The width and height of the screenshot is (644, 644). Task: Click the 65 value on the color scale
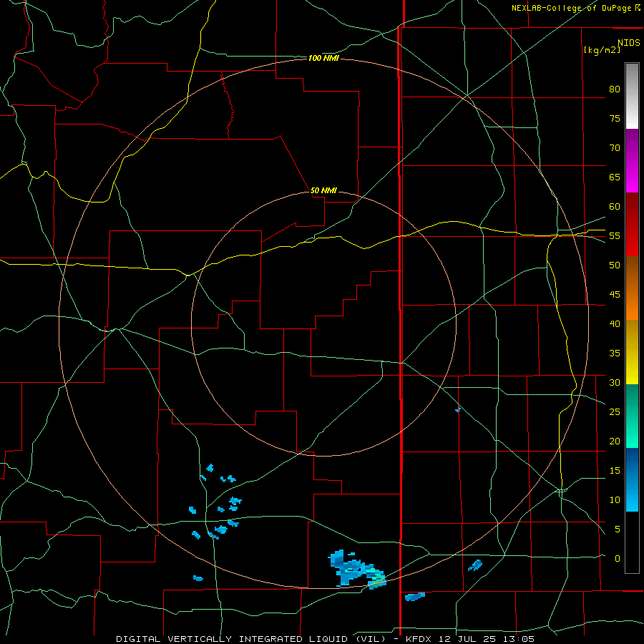coord(615,177)
